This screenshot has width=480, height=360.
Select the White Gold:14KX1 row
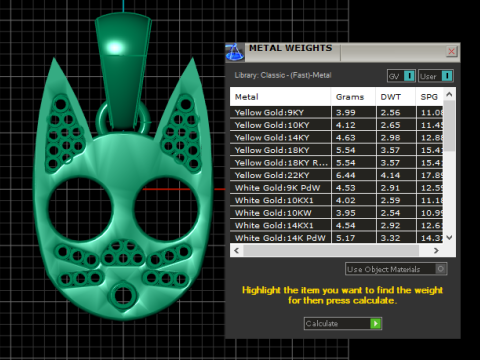point(337,225)
